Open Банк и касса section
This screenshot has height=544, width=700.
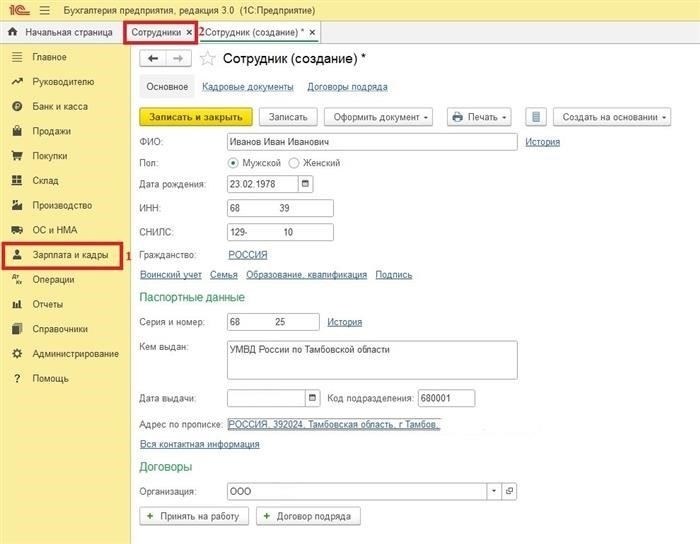66,106
